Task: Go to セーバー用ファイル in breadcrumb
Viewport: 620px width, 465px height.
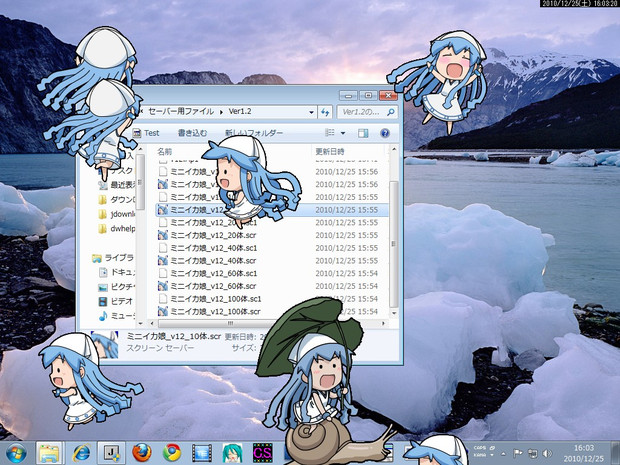Action: 181,112
